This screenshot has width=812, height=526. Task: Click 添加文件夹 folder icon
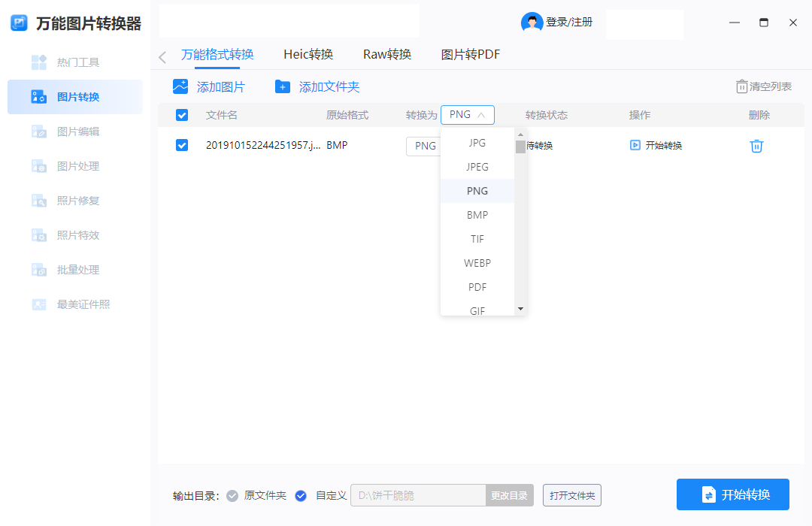282,86
